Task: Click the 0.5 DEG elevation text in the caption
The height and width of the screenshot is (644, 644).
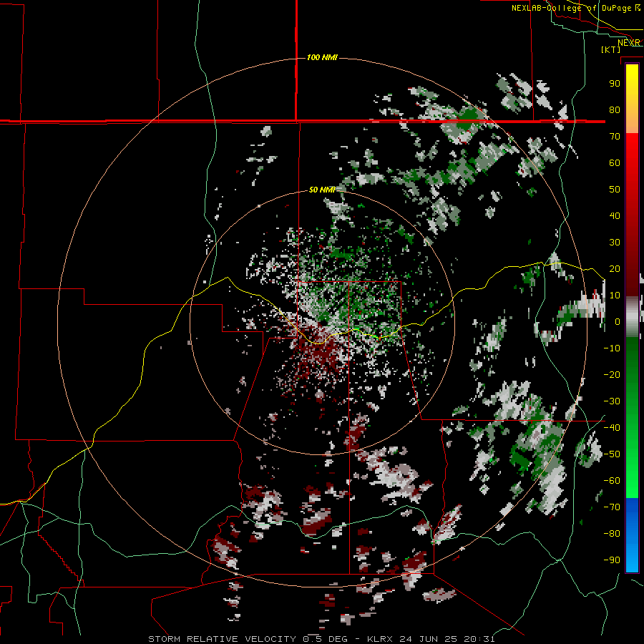Action: pos(325,639)
